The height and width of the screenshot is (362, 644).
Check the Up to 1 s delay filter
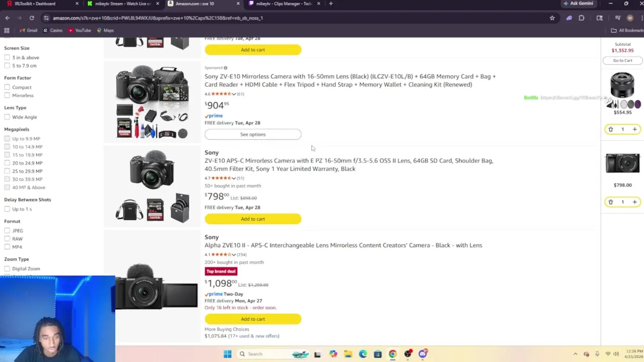coord(7,209)
